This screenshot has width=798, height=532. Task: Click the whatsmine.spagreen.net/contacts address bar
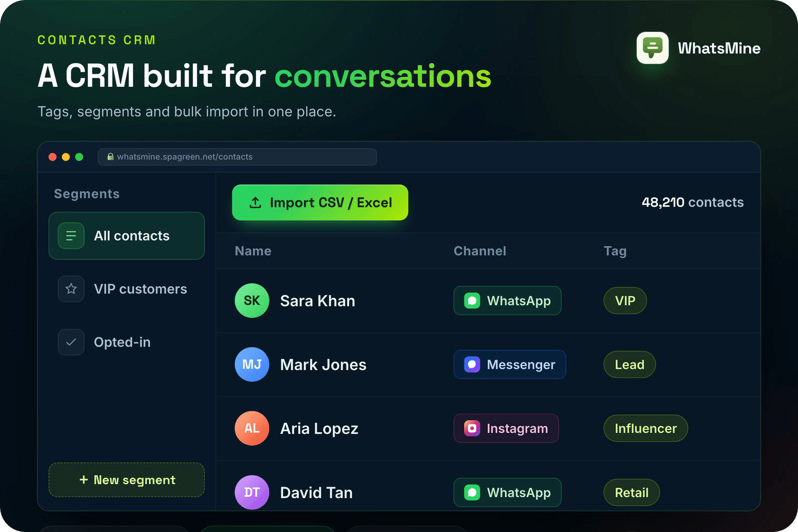pyautogui.click(x=237, y=157)
